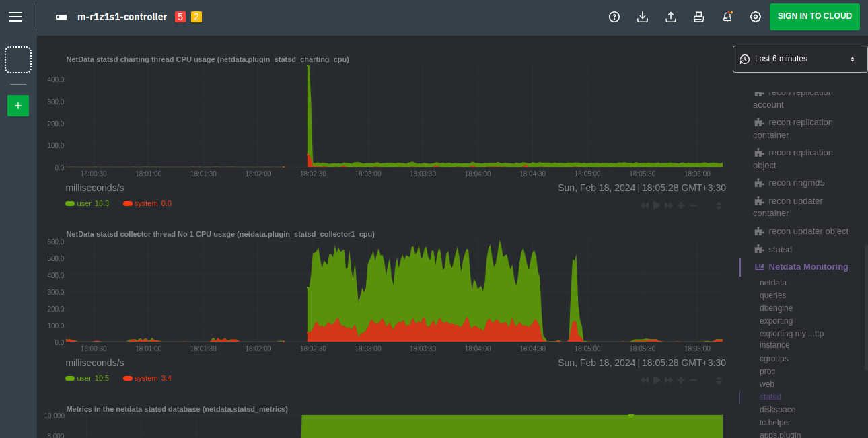Image resolution: width=868 pixels, height=438 pixels.
Task: Collapse the Netdata Monitoring section
Action: click(807, 267)
